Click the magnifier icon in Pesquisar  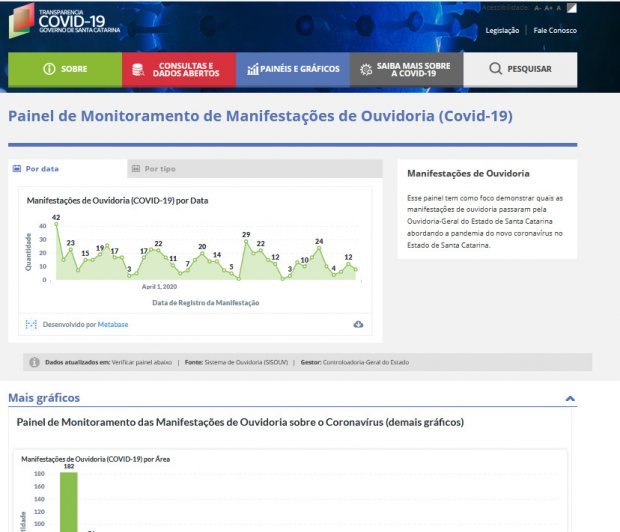click(496, 69)
